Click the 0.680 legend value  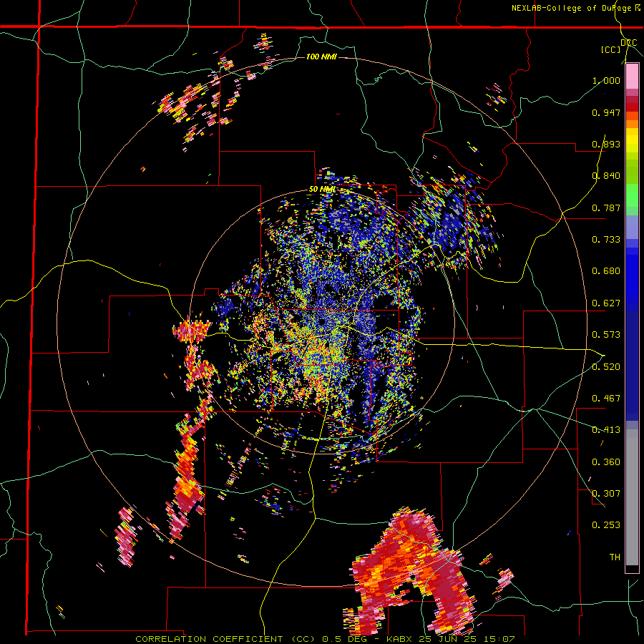click(x=606, y=271)
